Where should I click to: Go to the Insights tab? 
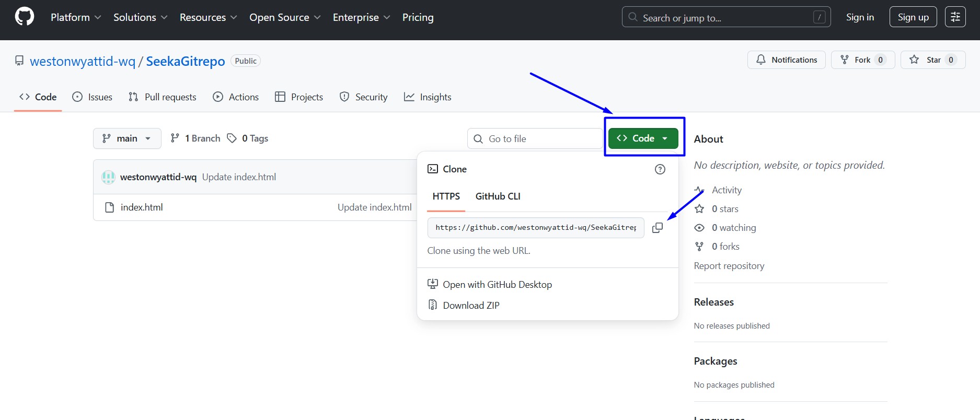[x=428, y=97]
